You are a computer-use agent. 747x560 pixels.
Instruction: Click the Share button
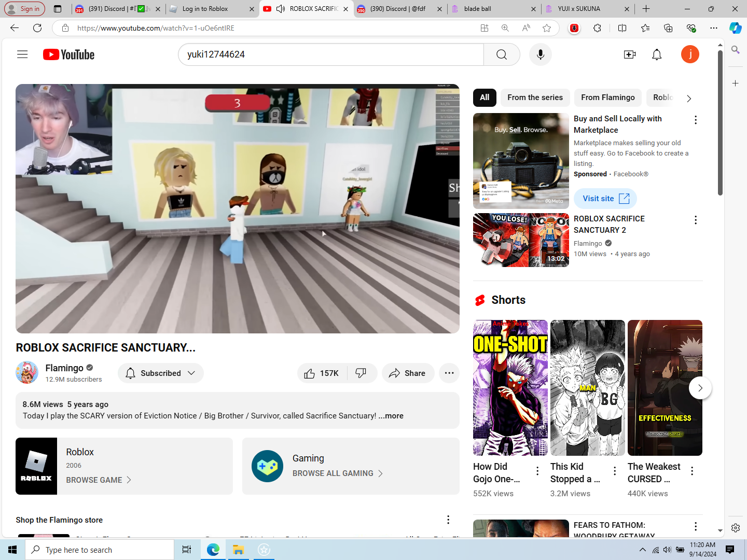coord(408,373)
